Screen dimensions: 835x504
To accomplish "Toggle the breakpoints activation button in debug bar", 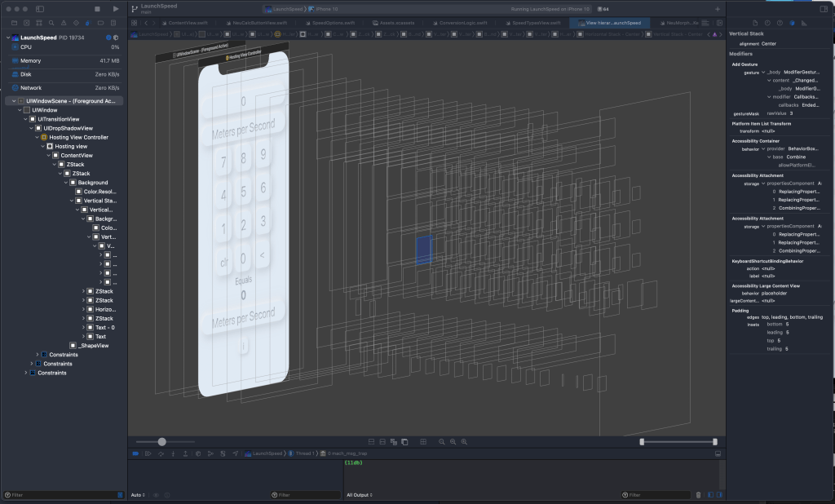I will coord(135,453).
